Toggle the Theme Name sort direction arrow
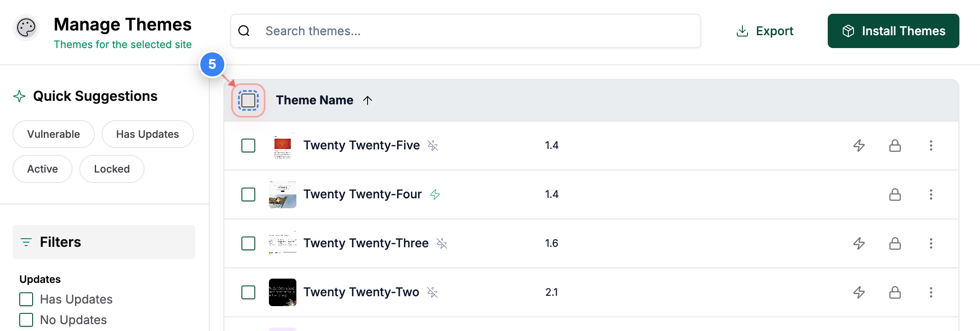This screenshot has height=331, width=980. (x=368, y=100)
